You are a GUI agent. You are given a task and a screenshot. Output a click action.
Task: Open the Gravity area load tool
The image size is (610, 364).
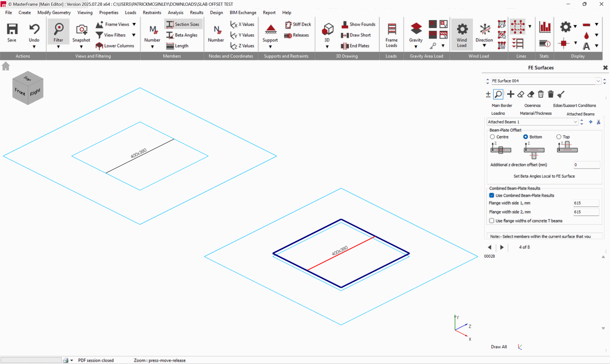[416, 29]
